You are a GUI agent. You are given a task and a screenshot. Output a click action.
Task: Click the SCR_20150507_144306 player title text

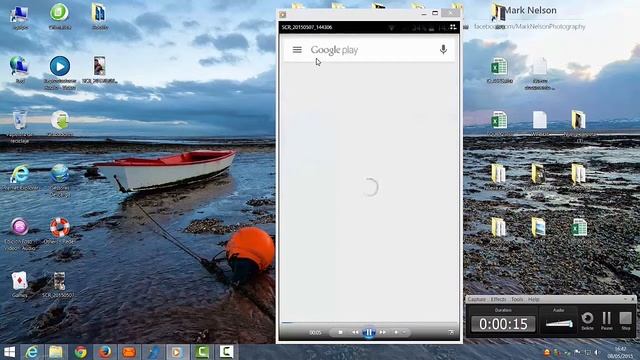pyautogui.click(x=307, y=27)
